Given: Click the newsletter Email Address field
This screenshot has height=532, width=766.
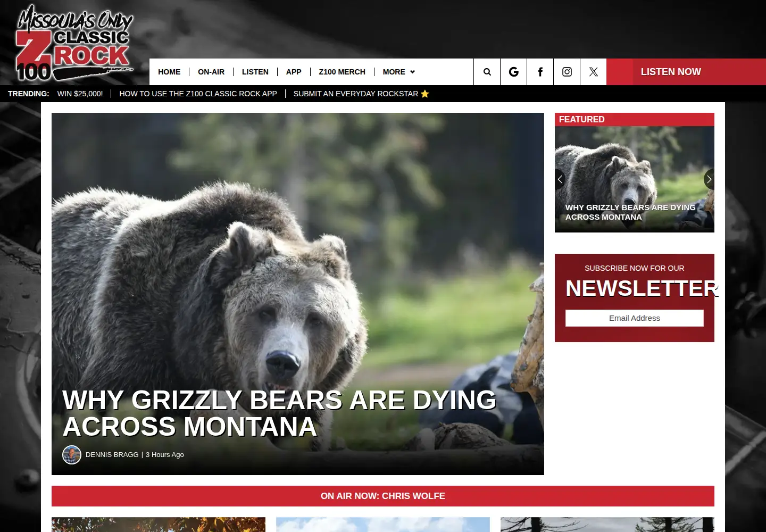Looking at the screenshot, I should pos(635,318).
